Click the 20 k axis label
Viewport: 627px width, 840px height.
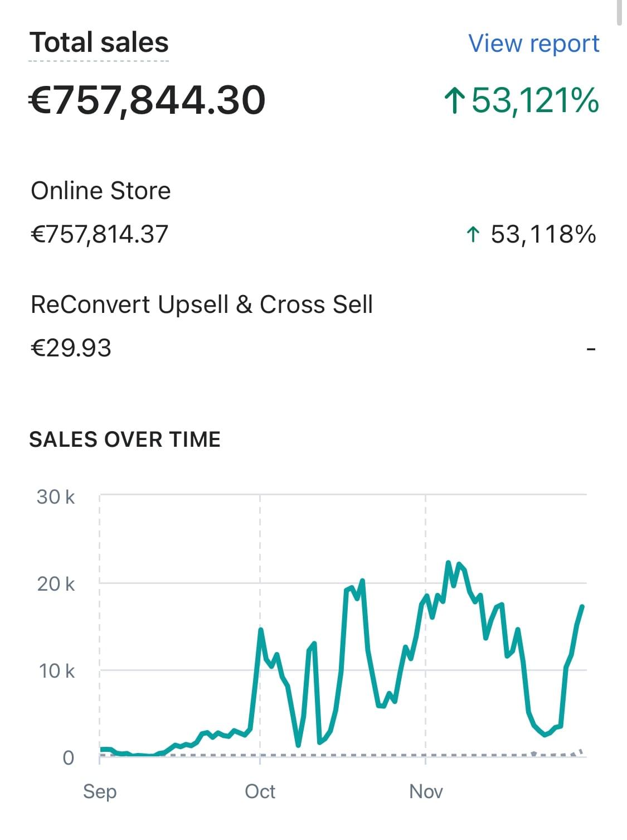coord(56,584)
